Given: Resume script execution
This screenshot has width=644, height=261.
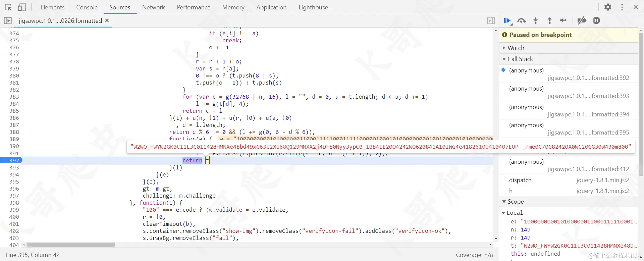Looking at the screenshot, I should coord(508,21).
